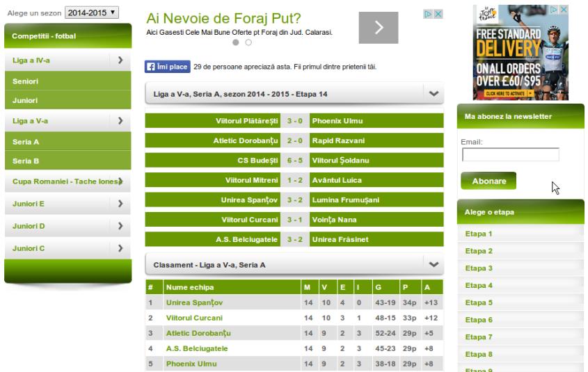The height and width of the screenshot is (372, 588).
Task: Expand the Juniori E menu arrow
Action: click(120, 204)
